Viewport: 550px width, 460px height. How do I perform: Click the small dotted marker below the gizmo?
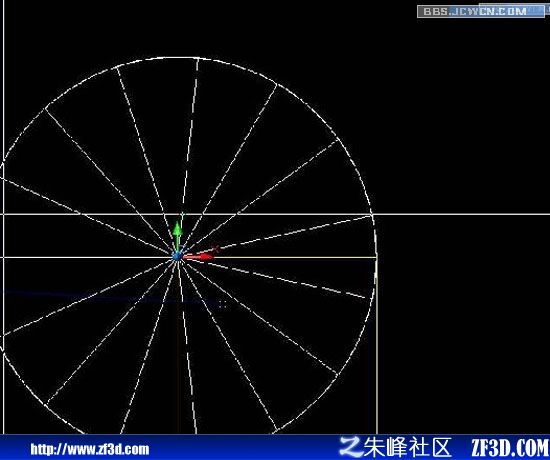(222, 304)
